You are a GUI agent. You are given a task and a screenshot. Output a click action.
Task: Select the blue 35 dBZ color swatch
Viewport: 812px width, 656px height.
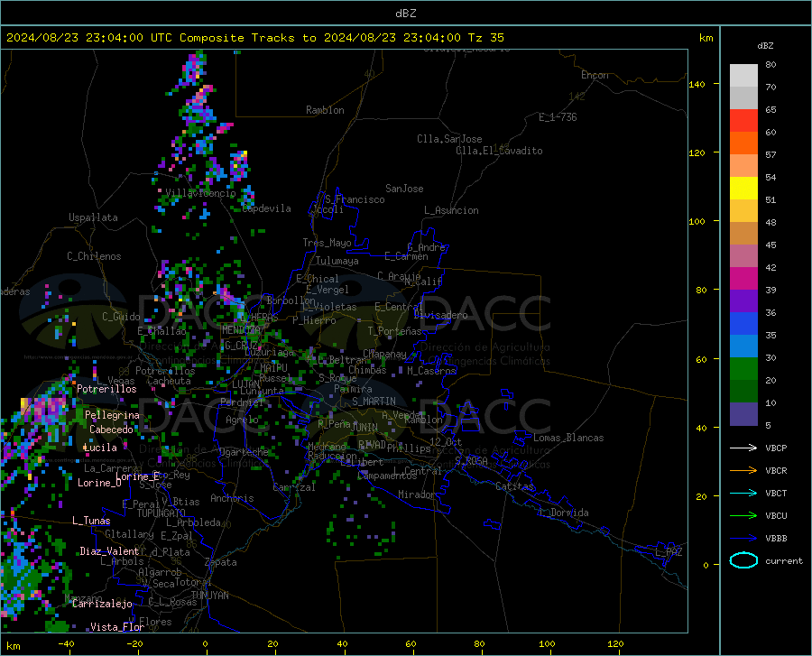coord(743,324)
